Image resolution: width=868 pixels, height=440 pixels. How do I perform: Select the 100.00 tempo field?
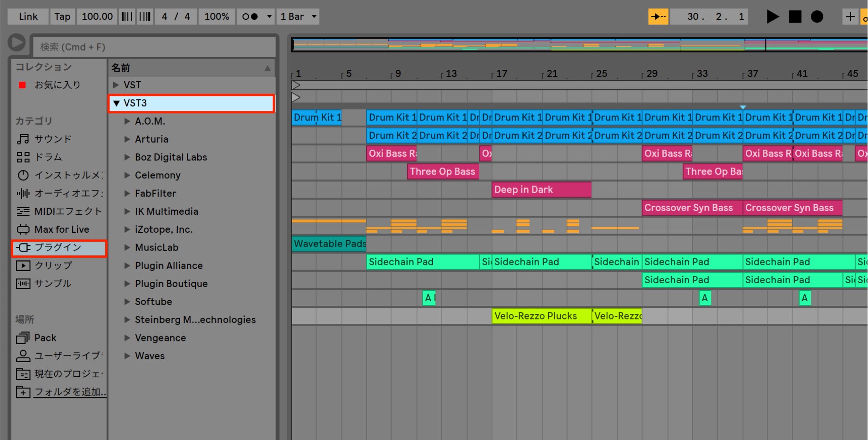pyautogui.click(x=97, y=17)
